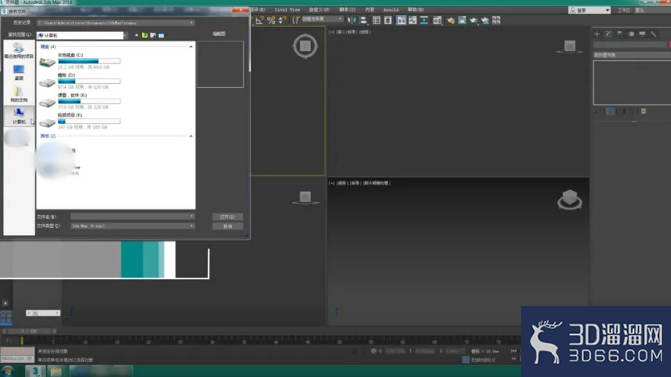The width and height of the screenshot is (671, 377).
Task: Open the View Menu icon in file dialog
Action: 161,35
